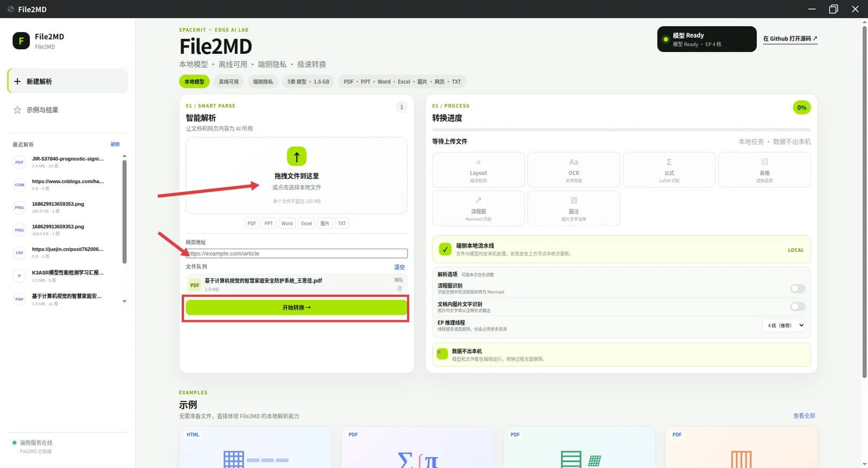Click the green upload arrow icon
868x468 pixels.
click(297, 156)
